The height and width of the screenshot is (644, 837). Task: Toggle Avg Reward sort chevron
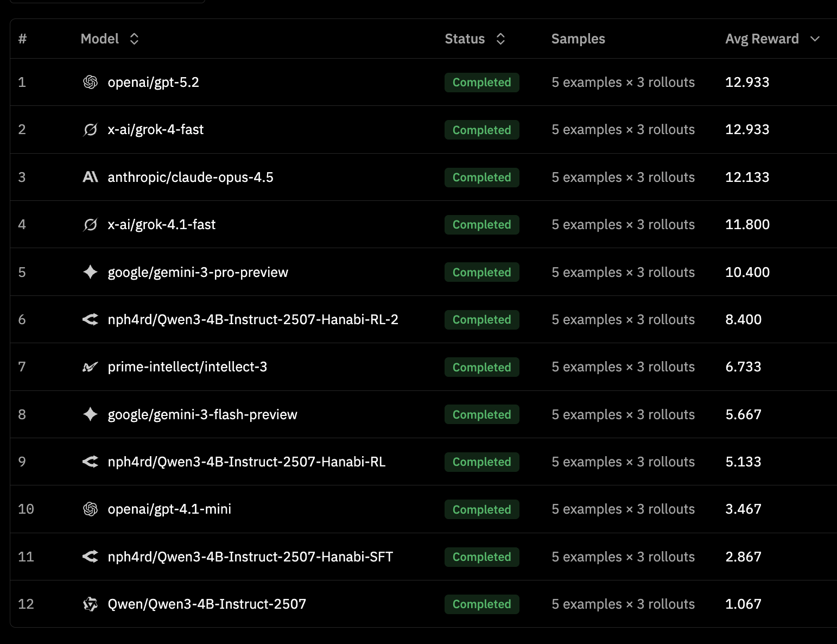(x=815, y=39)
